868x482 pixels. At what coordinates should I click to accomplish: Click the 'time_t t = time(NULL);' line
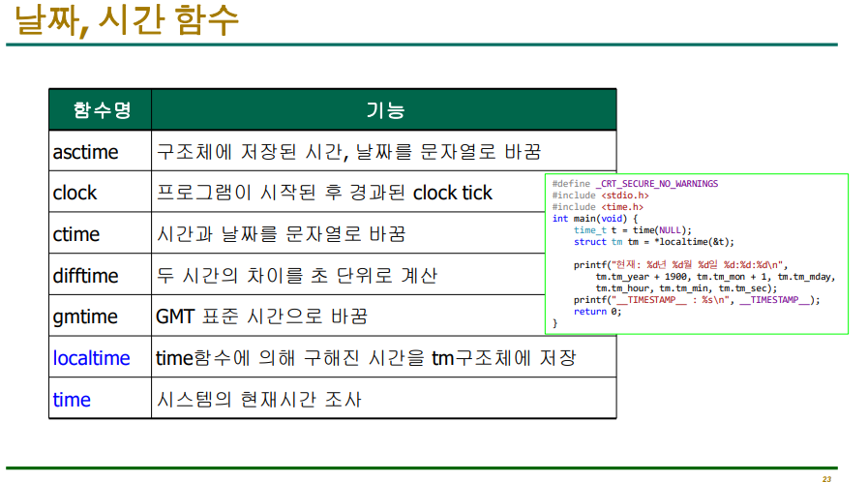(633, 230)
